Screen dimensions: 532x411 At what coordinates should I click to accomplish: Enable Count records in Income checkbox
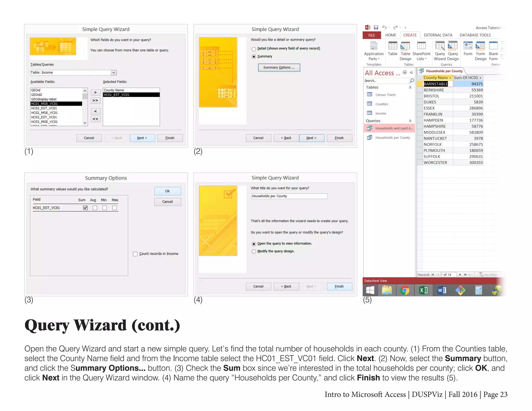(x=135, y=254)
